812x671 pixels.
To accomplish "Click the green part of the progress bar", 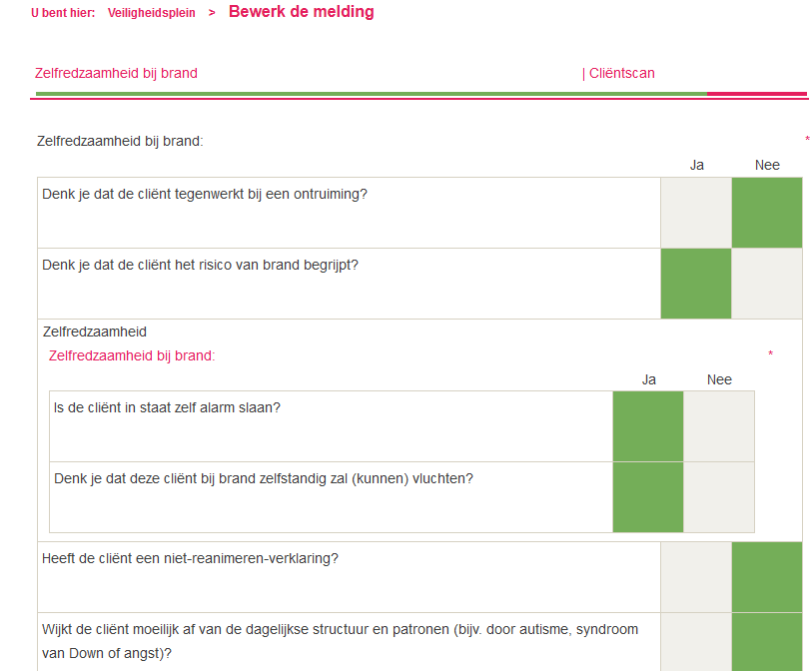I will tap(370, 94).
